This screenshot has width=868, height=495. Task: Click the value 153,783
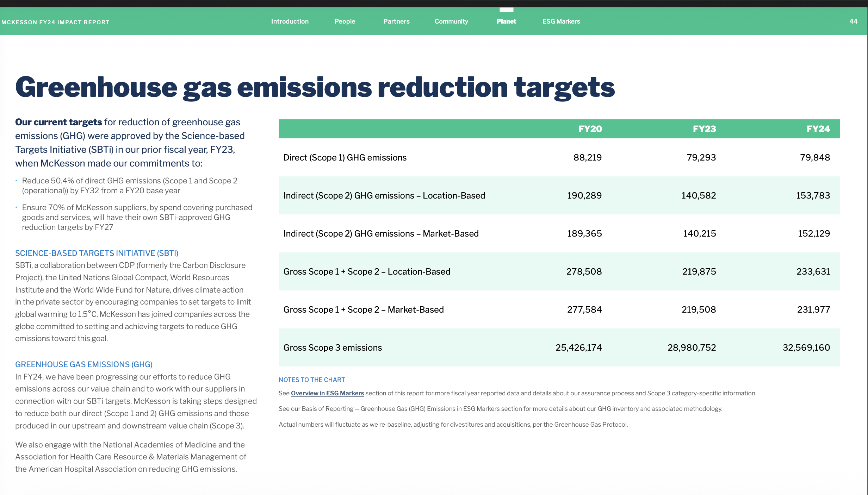813,195
